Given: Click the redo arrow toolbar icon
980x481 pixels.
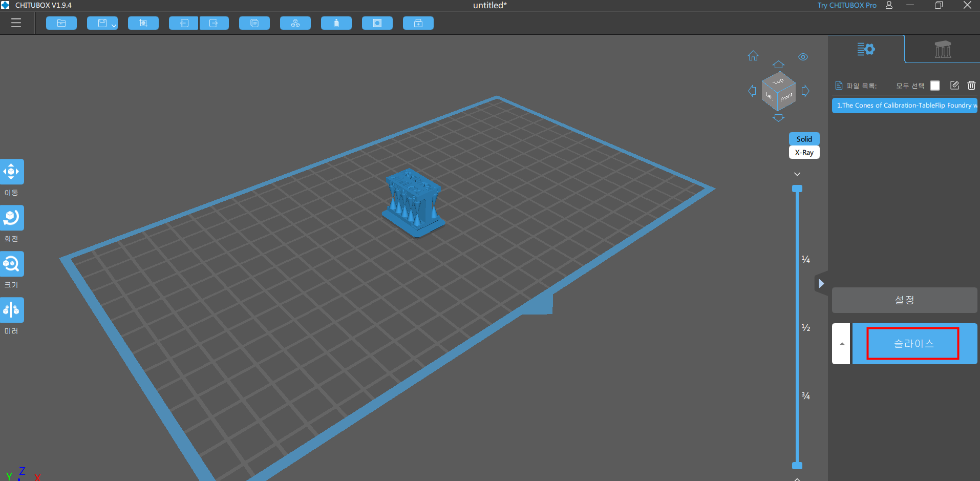Looking at the screenshot, I should tap(214, 23).
